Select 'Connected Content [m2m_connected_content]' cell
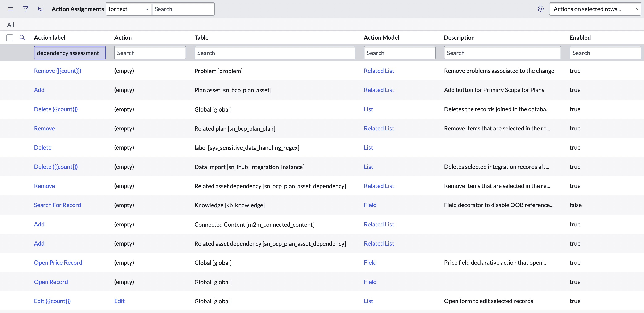 click(x=255, y=224)
